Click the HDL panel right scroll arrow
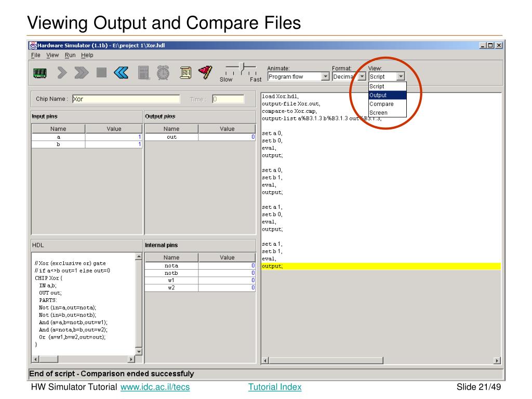Image resolution: width=532 pixels, height=399 pixels. (131, 359)
